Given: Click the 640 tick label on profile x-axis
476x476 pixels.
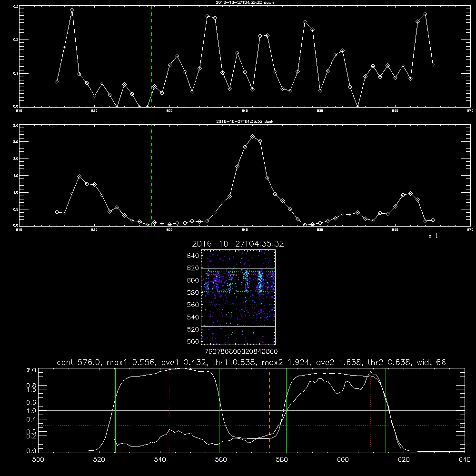Looking at the screenshot, I should (x=465, y=460).
